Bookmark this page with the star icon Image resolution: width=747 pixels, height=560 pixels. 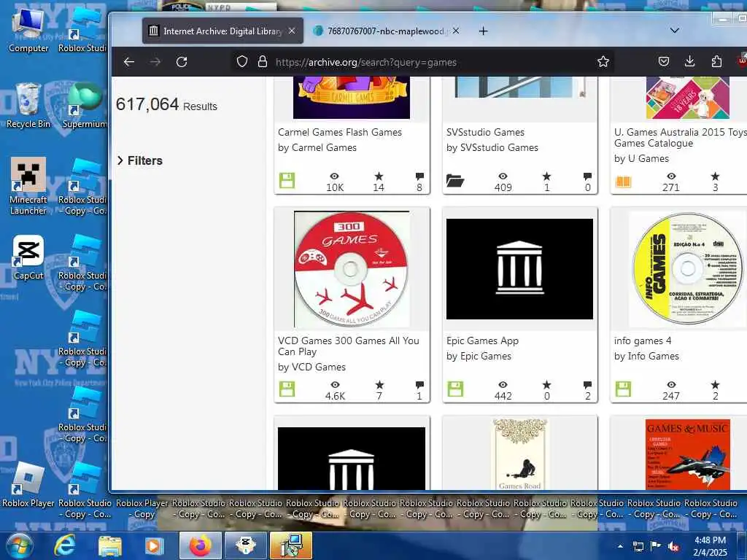point(603,61)
